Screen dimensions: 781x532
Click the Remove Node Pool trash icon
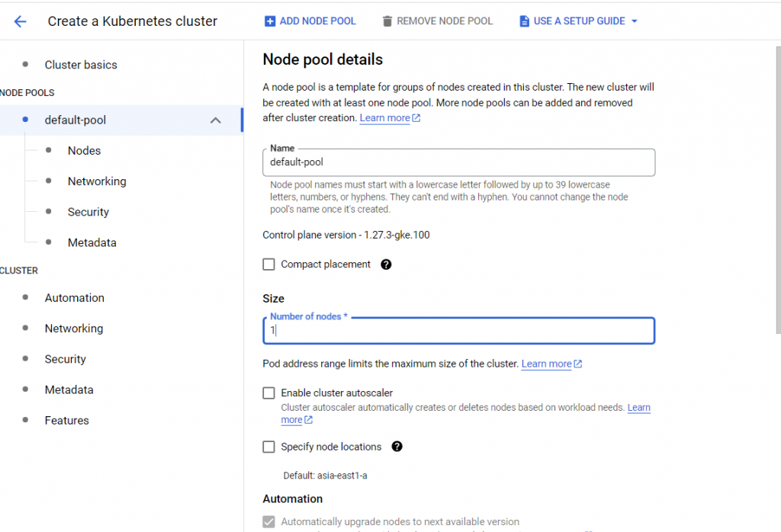387,21
